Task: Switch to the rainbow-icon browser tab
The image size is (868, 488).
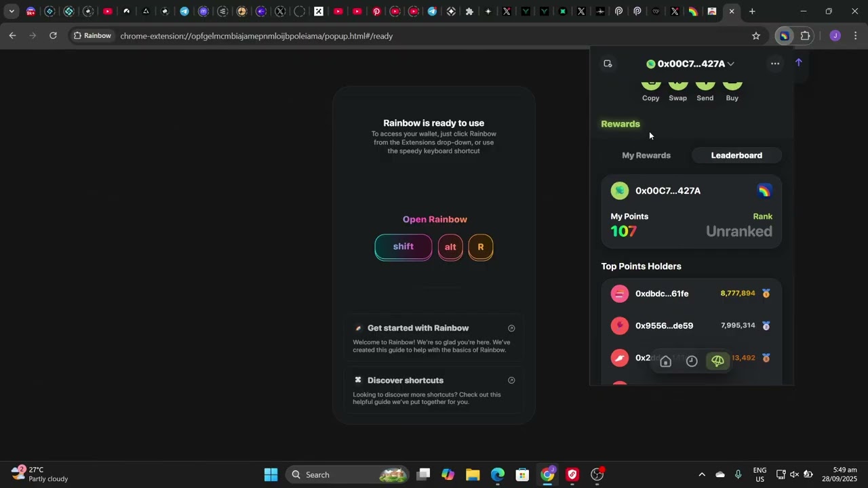Action: (693, 12)
